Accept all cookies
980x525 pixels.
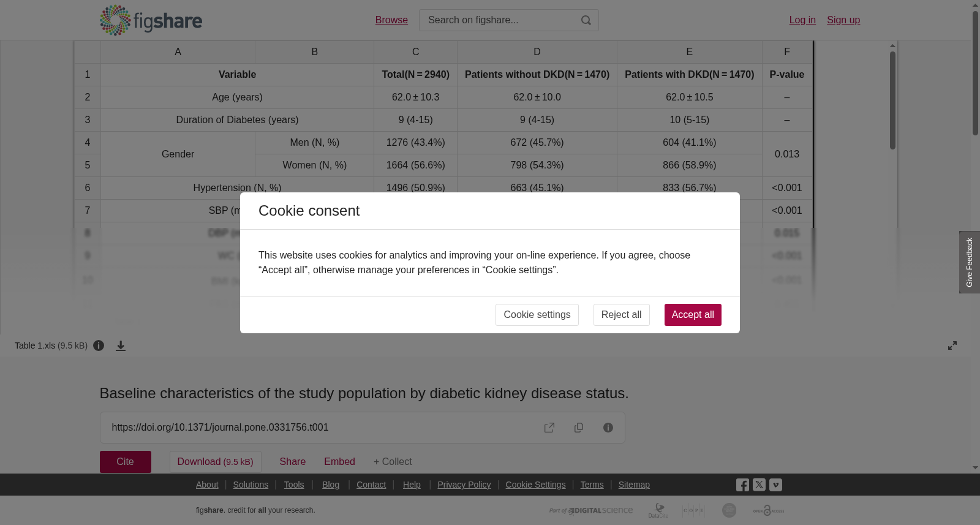click(693, 315)
